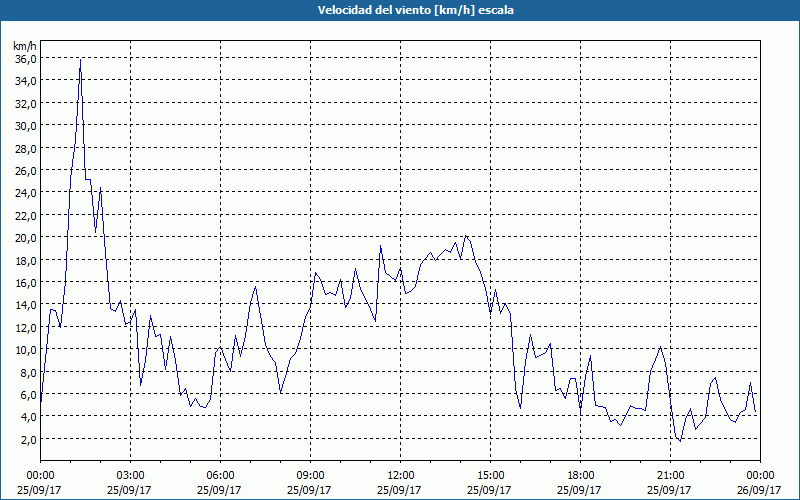Click the 18,0 y-axis value
The image size is (800, 500).
[x=27, y=260]
